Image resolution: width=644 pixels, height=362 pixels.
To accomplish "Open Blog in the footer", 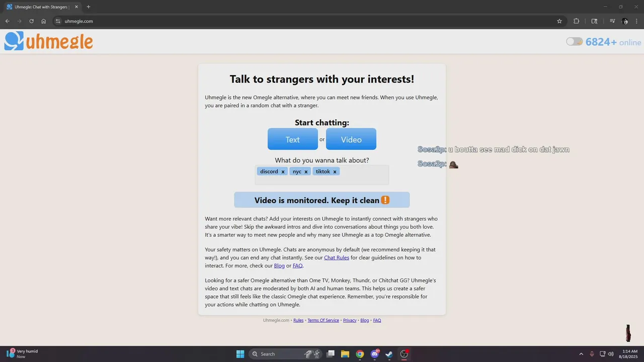I will click(364, 320).
